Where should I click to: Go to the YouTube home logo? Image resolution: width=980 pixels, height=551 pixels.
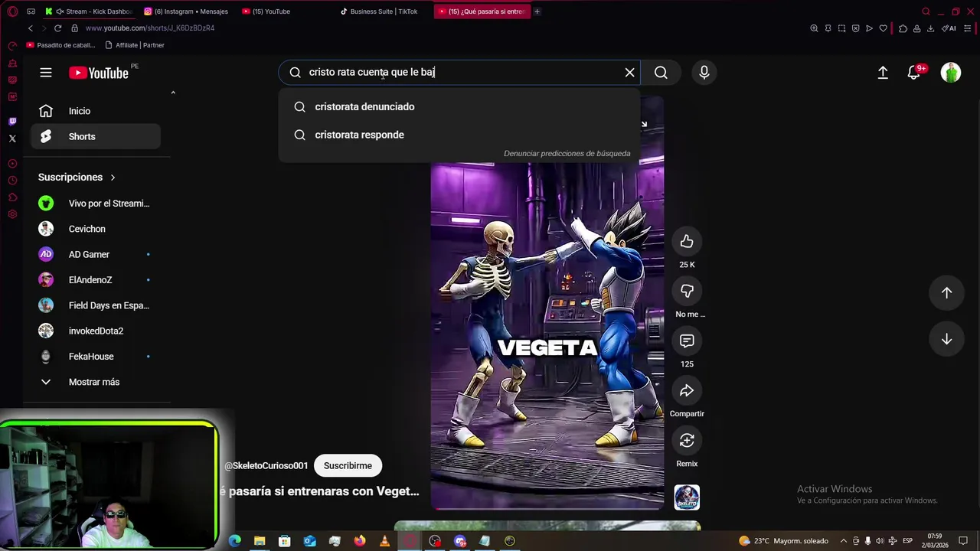pyautogui.click(x=99, y=73)
